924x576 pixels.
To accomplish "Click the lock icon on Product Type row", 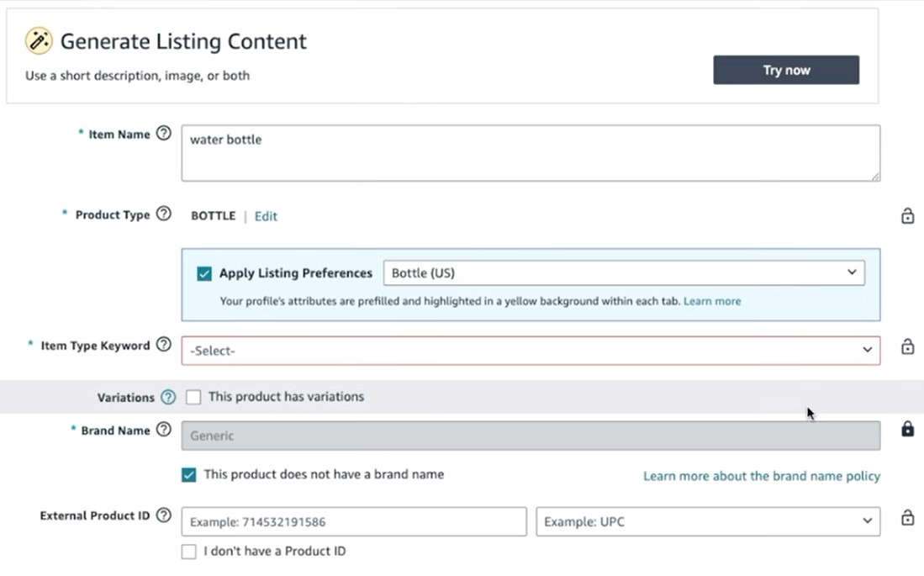I will coord(907,216).
